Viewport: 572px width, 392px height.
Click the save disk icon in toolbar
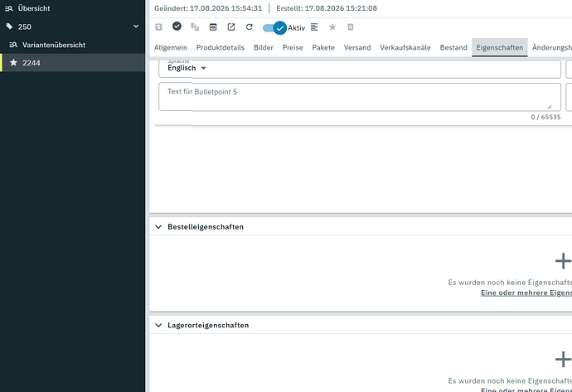[x=158, y=27]
